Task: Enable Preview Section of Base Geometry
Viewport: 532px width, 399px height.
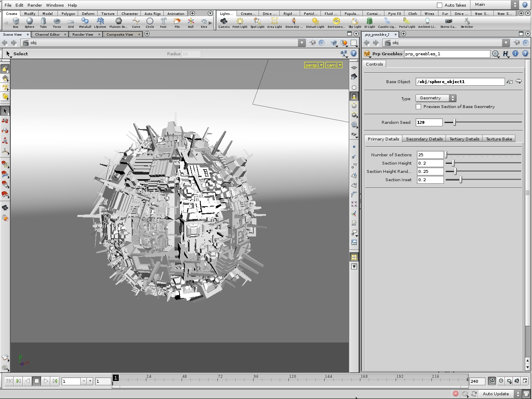Action: click(418, 106)
